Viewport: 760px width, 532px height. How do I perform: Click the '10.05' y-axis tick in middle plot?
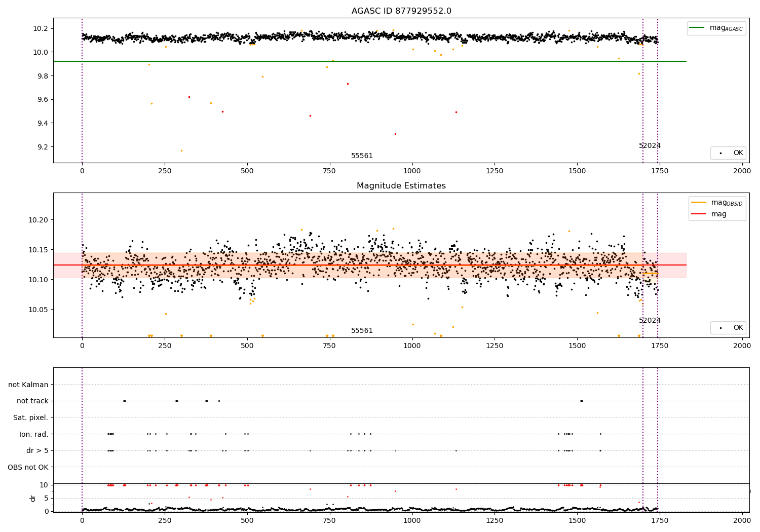(39, 310)
